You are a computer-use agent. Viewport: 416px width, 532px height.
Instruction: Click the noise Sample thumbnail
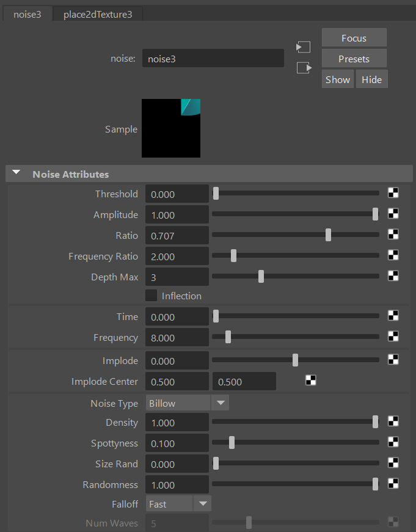(x=171, y=128)
